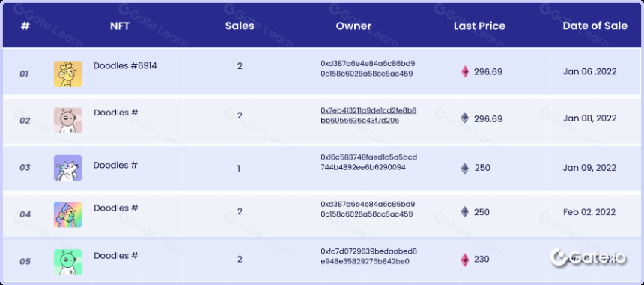This screenshot has width=644, height=285.
Task: Sort by the Last Price column header
Action: (x=479, y=26)
